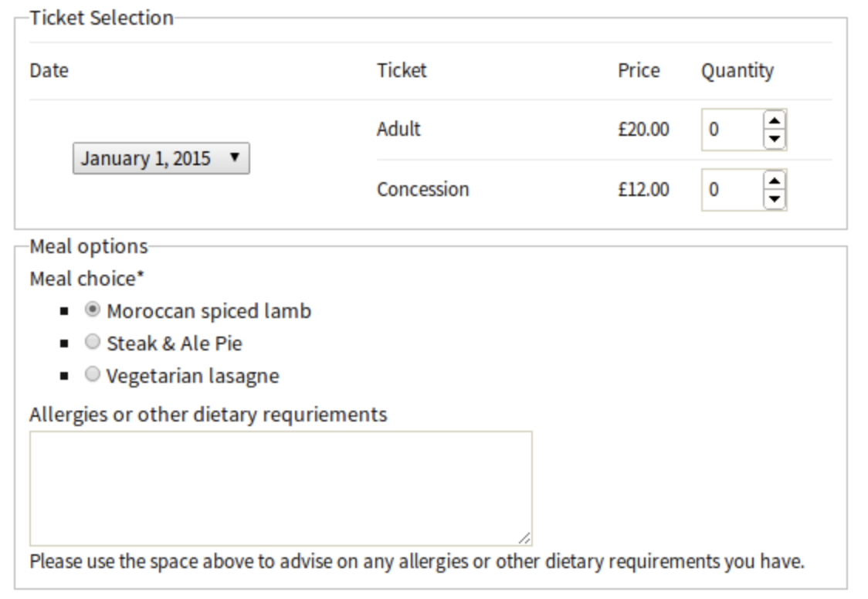
Task: Click the £12.00 Concession price
Action: 643,189
